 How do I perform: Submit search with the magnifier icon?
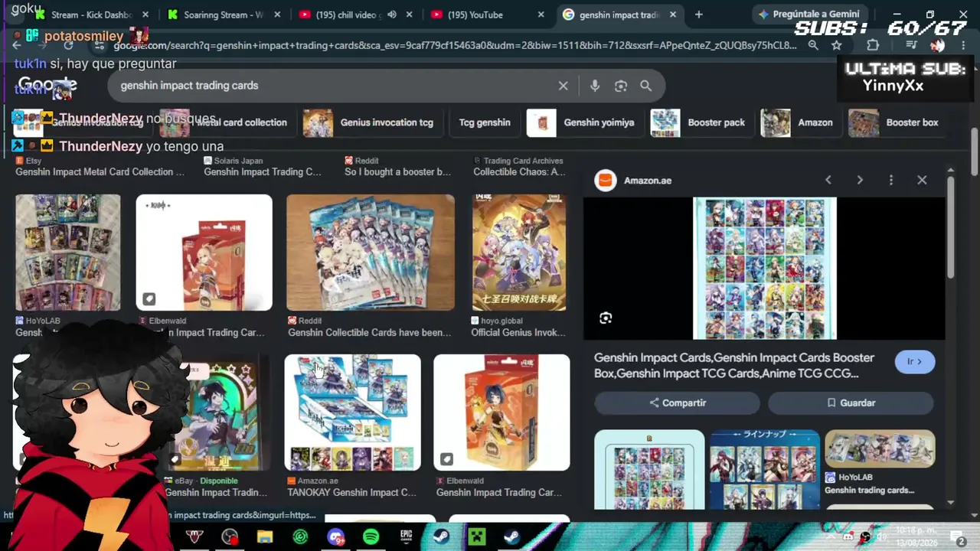(646, 86)
